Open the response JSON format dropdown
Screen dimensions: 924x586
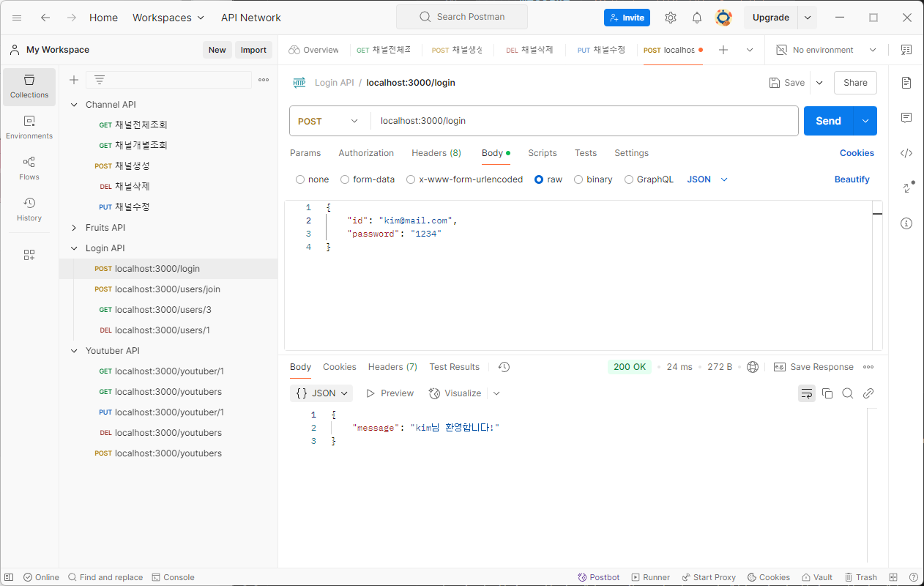point(321,393)
